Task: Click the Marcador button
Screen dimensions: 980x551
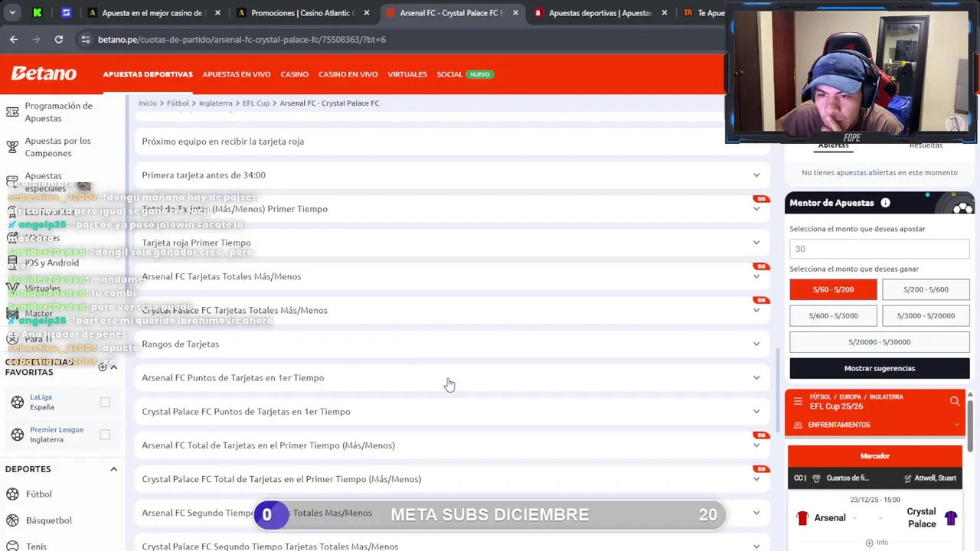Action: point(875,456)
